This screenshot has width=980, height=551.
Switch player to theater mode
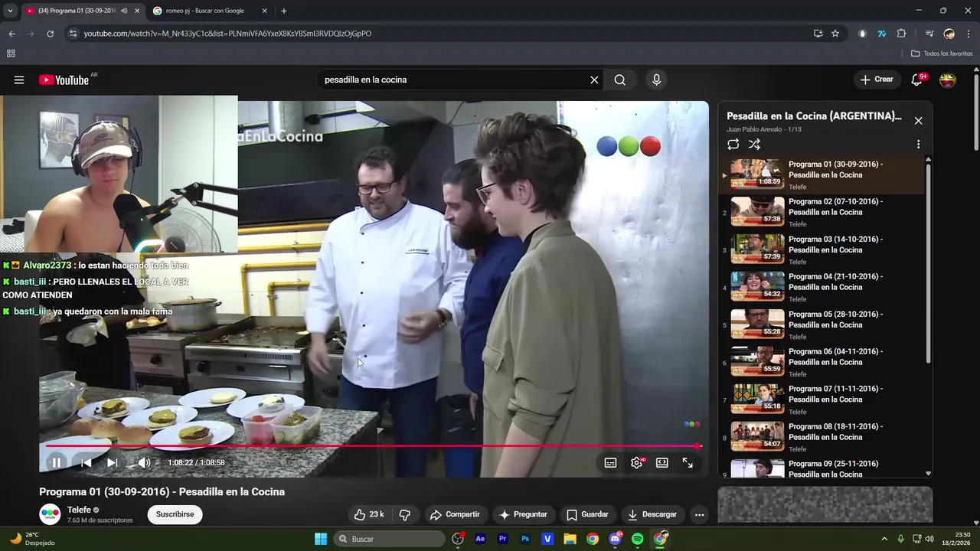point(662,462)
